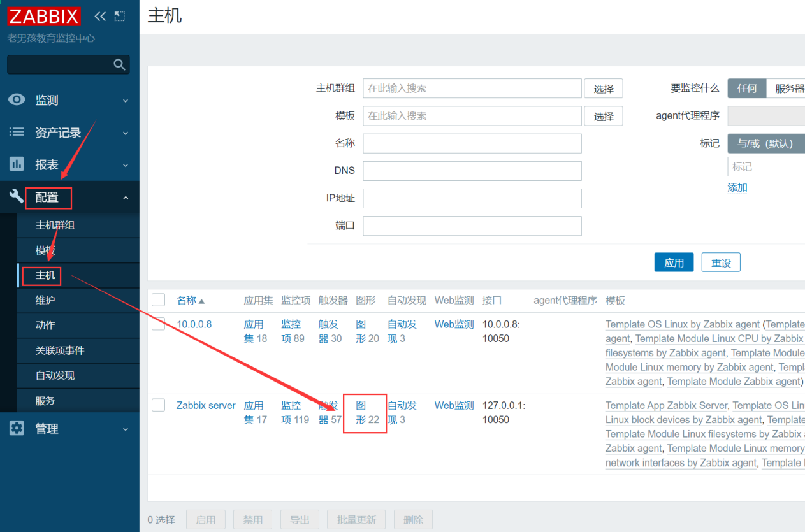Click the eye icon for 监测
The height and width of the screenshot is (532, 805).
coord(17,100)
